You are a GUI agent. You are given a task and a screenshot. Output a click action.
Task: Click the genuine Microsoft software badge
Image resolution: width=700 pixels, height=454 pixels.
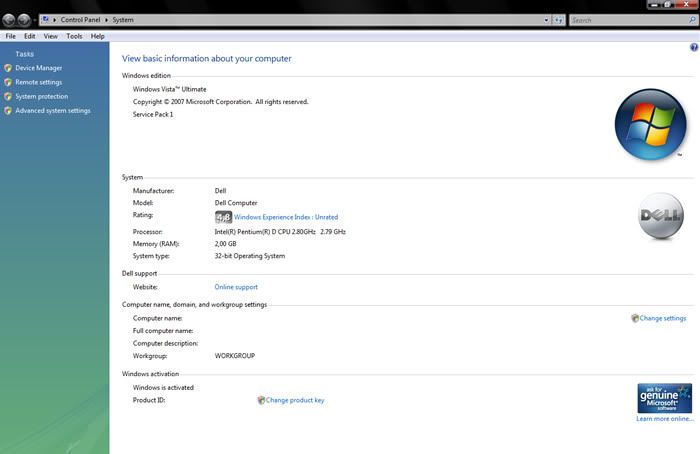click(x=665, y=398)
